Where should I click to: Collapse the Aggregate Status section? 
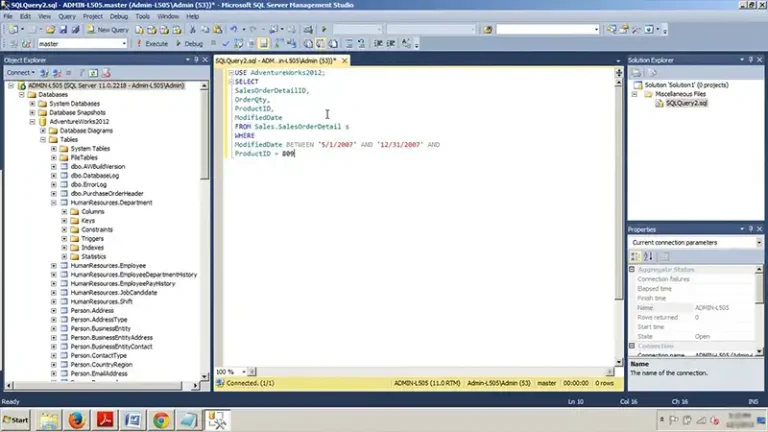[x=632, y=269]
